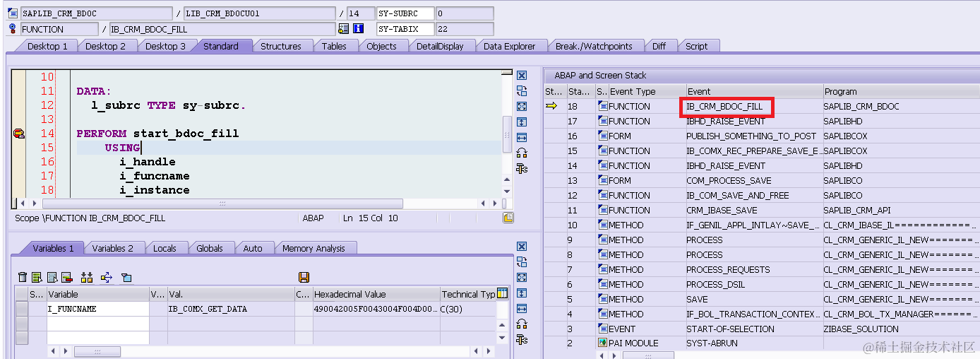Click tool settings icon beside the variables panel
This screenshot has height=359, width=980.
click(522, 340)
